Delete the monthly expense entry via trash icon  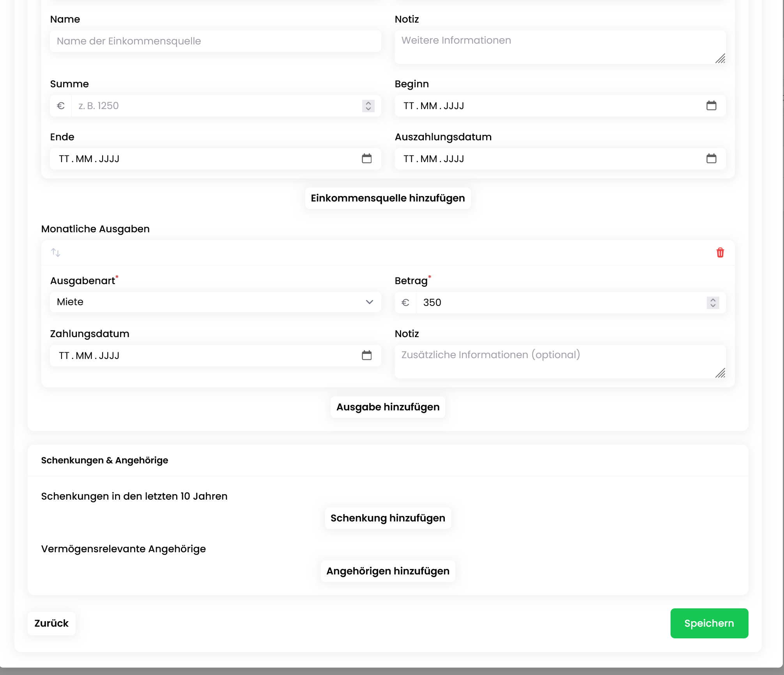pos(720,253)
